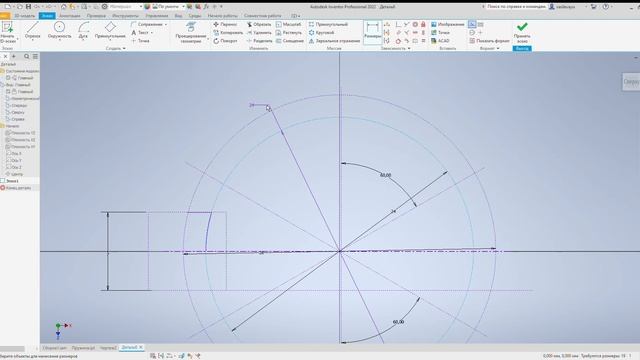Select the Дуга arc tool
Viewport: 640px width, 360px height.
(83, 31)
